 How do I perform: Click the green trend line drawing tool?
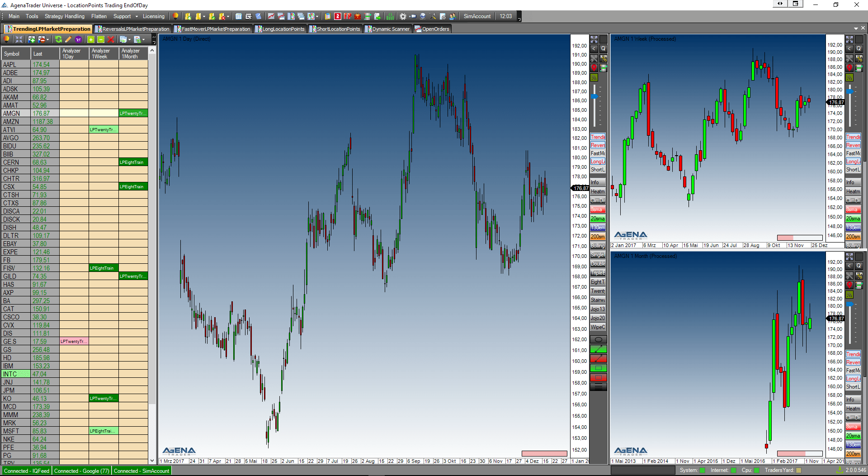tap(598, 349)
